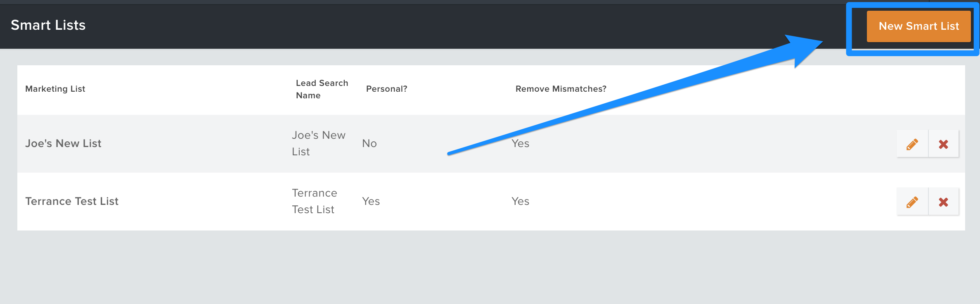This screenshot has height=304, width=980.
Task: Delete Joe's New List with red X
Action: pos(944,144)
